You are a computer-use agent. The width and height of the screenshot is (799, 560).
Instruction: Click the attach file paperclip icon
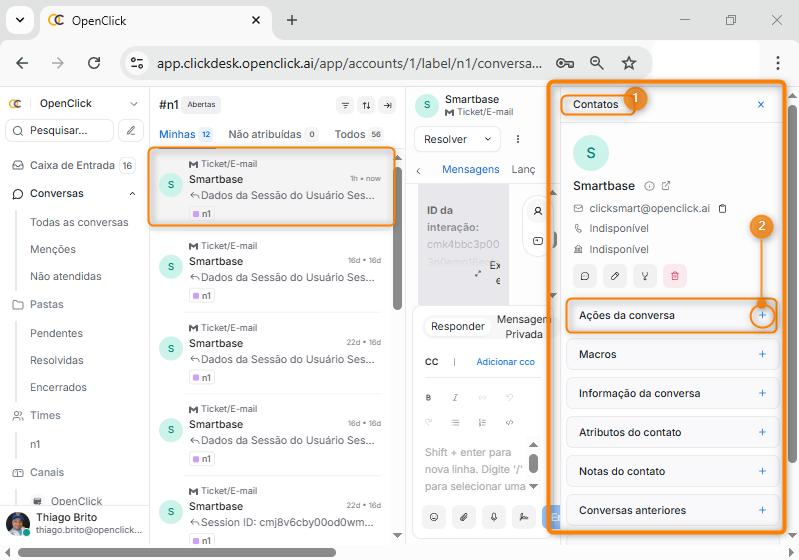[463, 516]
